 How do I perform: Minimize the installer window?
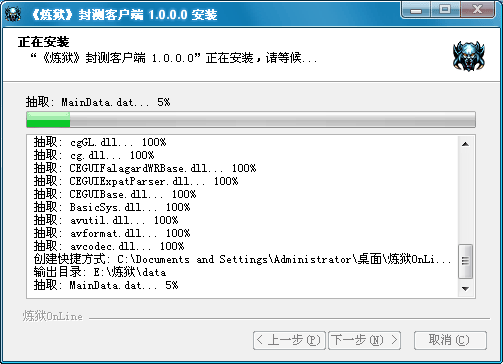[416, 10]
